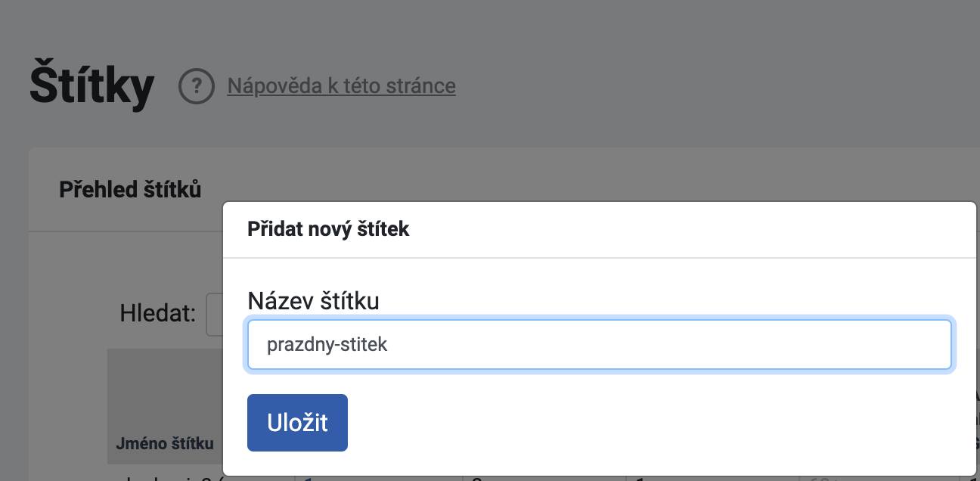980x481 pixels.
Task: Click the Název štítku label
Action: click(313, 301)
